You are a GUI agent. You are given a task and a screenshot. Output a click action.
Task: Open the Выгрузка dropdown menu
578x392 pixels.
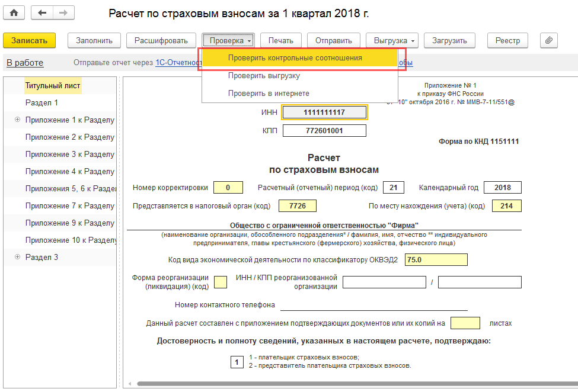[392, 40]
